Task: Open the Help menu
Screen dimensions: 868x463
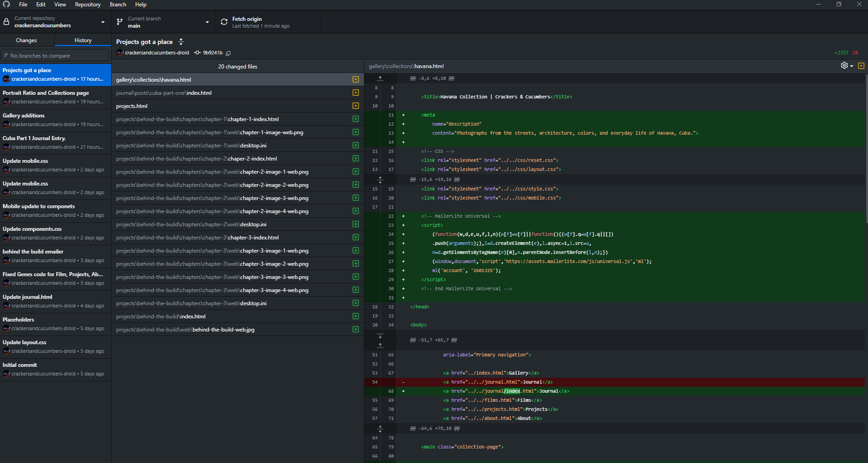Action: [141, 5]
